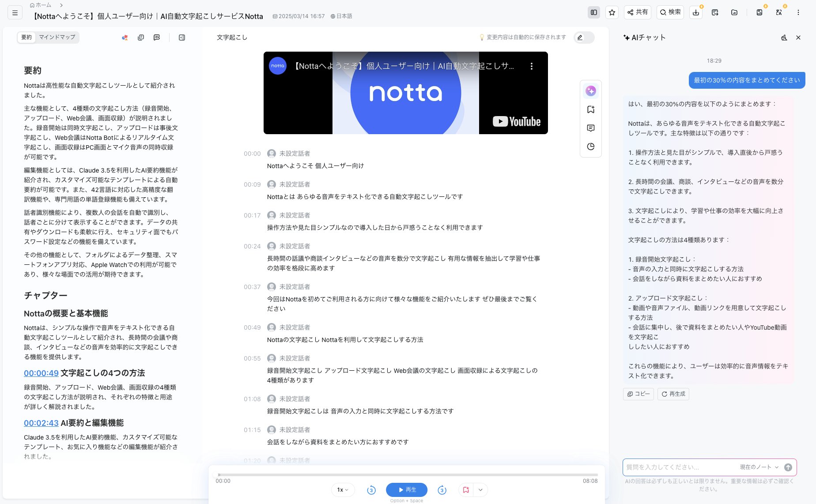Expand the bookmark options chevron in player
The height and width of the screenshot is (504, 816).
pos(480,490)
